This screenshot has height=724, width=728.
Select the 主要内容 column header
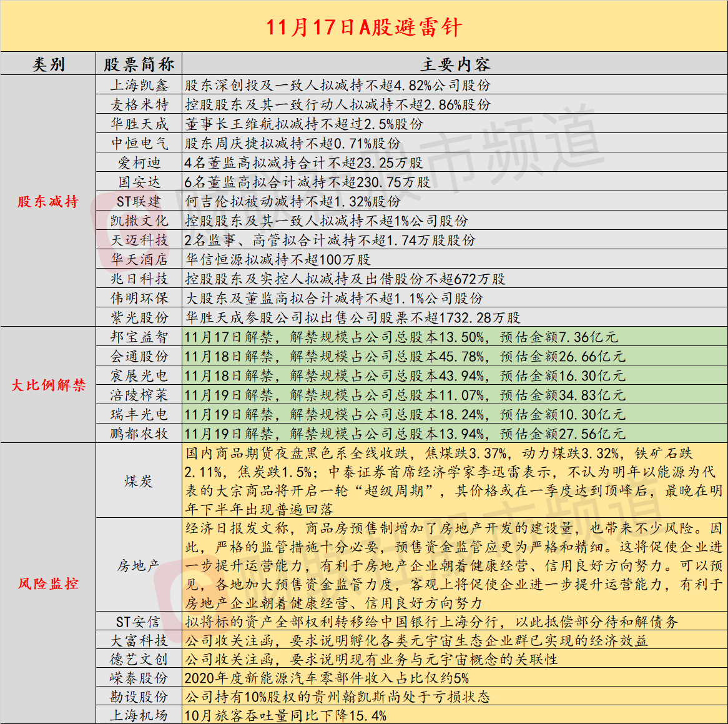(455, 64)
